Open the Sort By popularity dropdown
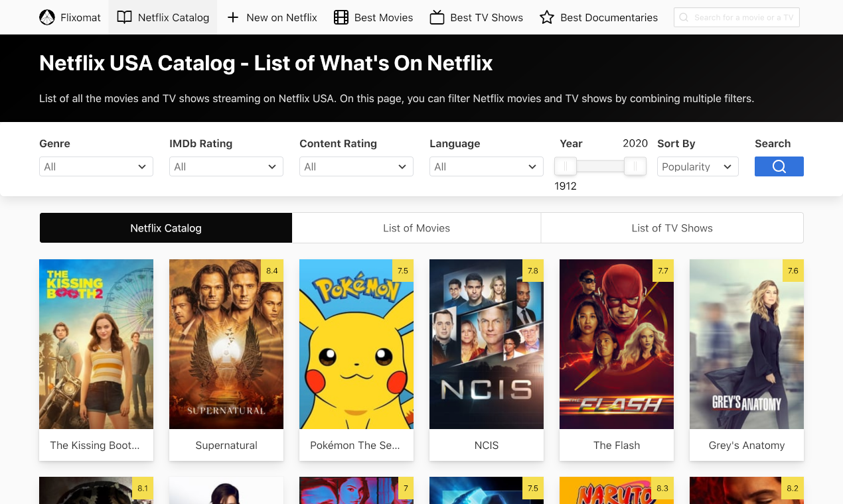843x504 pixels. pyautogui.click(x=697, y=166)
